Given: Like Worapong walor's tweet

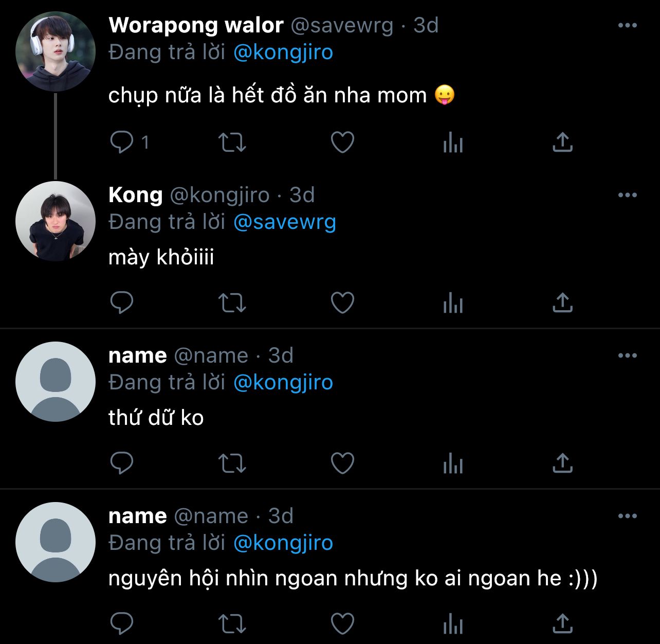Looking at the screenshot, I should [x=342, y=142].
